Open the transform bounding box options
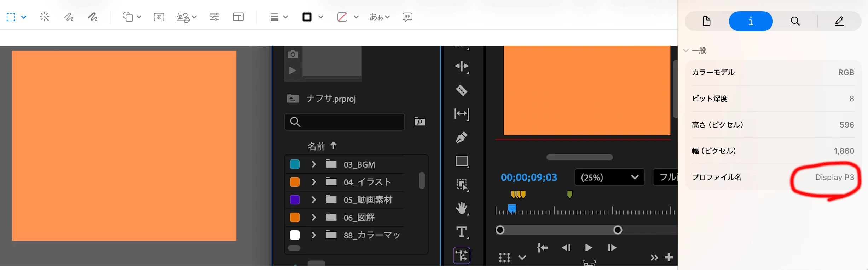This screenshot has height=270, width=868. coord(522,258)
